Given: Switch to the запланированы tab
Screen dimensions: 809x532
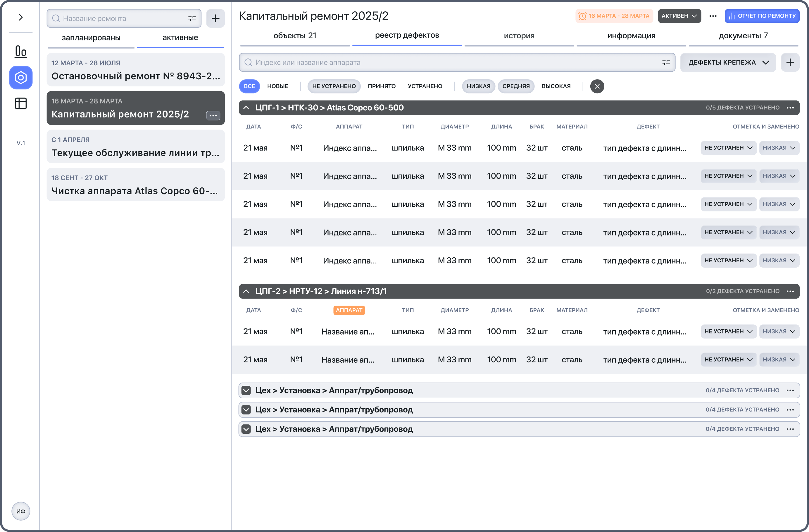Looking at the screenshot, I should (x=91, y=38).
